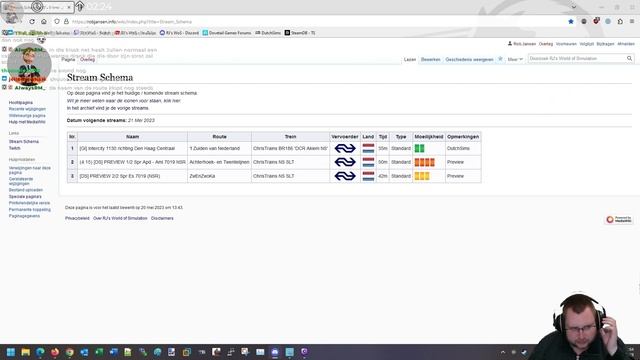Click the Moeilijkheid column header

coord(429,137)
